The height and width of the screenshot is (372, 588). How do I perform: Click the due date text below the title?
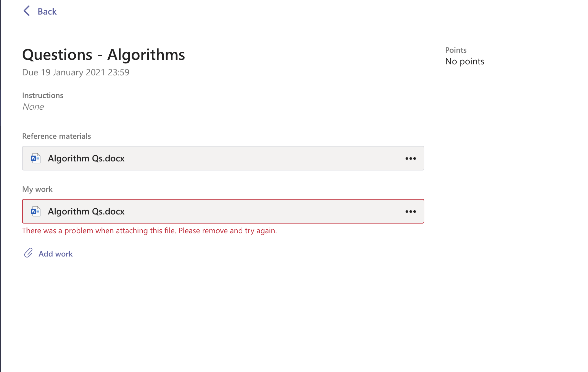75,72
